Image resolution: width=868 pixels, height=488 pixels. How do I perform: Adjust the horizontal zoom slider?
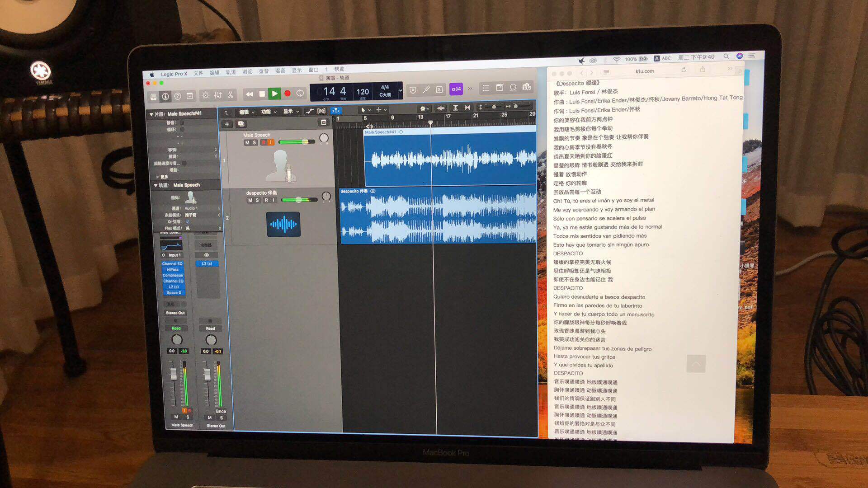tap(516, 106)
